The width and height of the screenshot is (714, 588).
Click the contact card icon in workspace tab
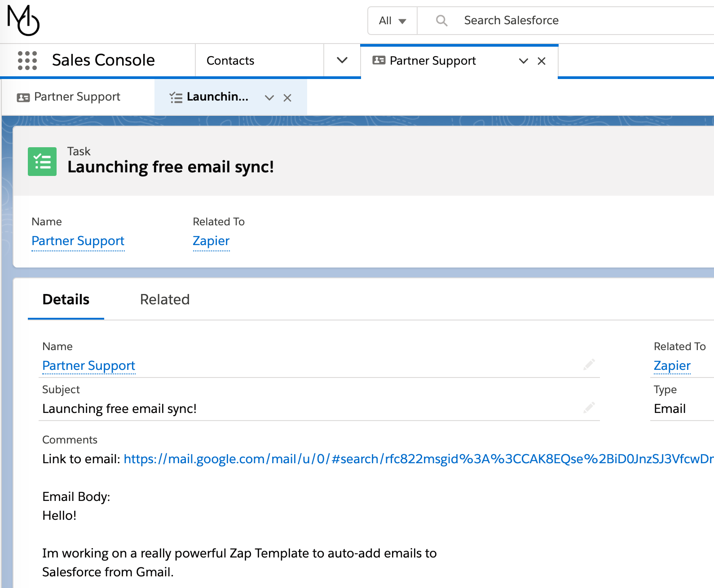coord(379,60)
